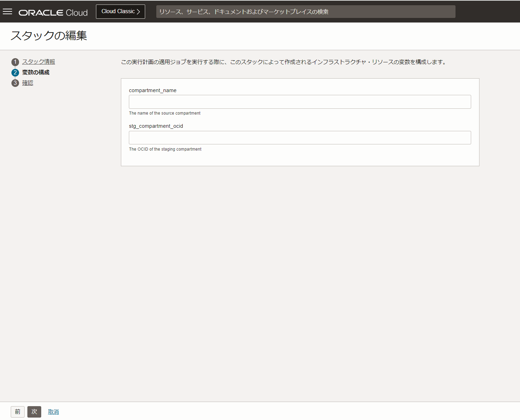Image resolution: width=520 pixels, height=420 pixels.
Task: Click the 取消 cancel link
Action: [x=53, y=412]
